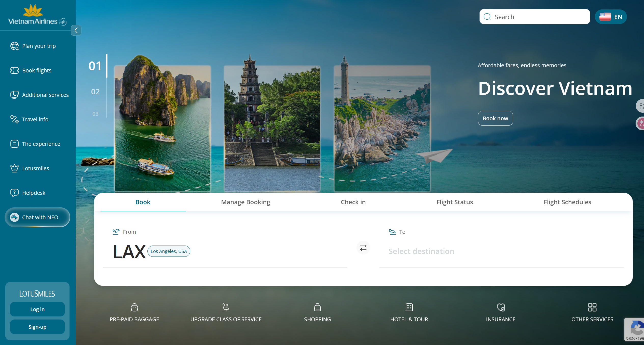Click the Lotusmiles Log in button

[x=37, y=309]
